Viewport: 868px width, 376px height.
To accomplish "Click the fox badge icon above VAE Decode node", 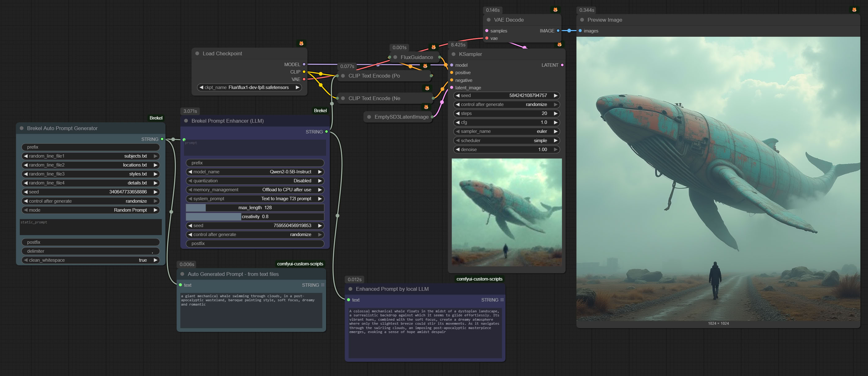I will tap(555, 10).
